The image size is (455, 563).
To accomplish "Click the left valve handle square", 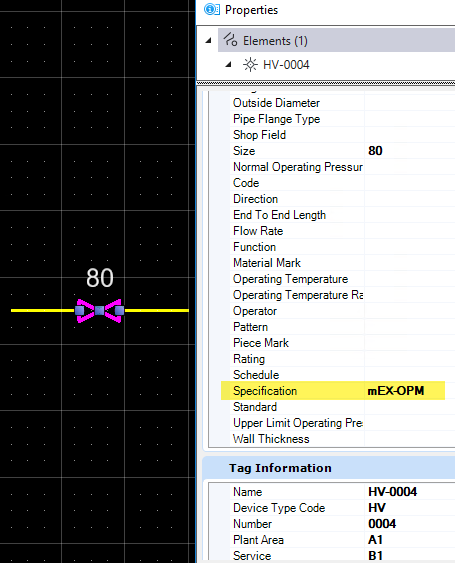I will coord(80,311).
